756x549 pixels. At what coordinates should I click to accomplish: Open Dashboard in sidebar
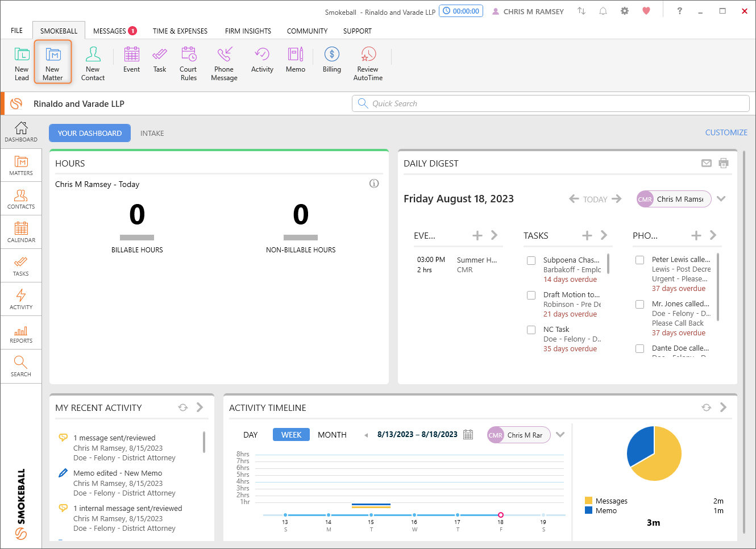pos(21,132)
